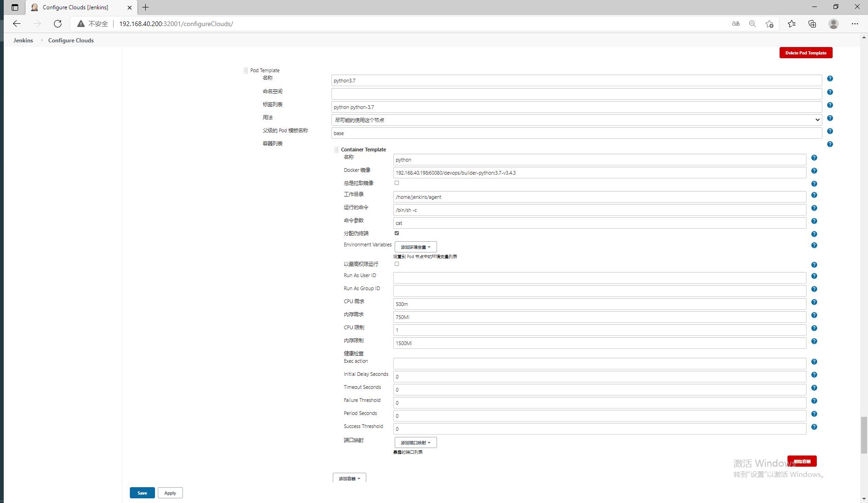
Task: Click the help icon for 分配伪终端
Action: [x=814, y=234]
